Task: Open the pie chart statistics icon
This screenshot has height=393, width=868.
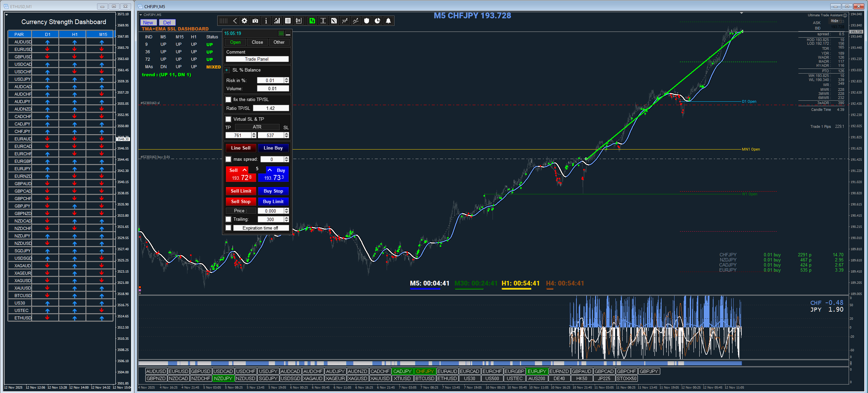Action: tap(377, 21)
